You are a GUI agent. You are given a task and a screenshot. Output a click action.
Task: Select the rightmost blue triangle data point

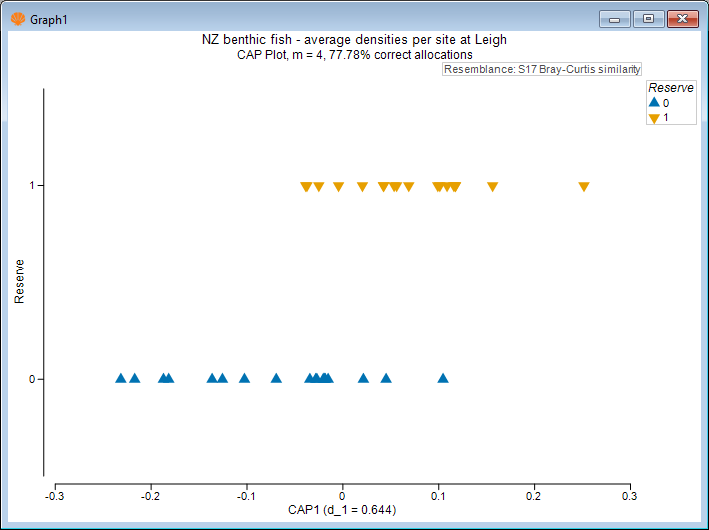tap(443, 378)
